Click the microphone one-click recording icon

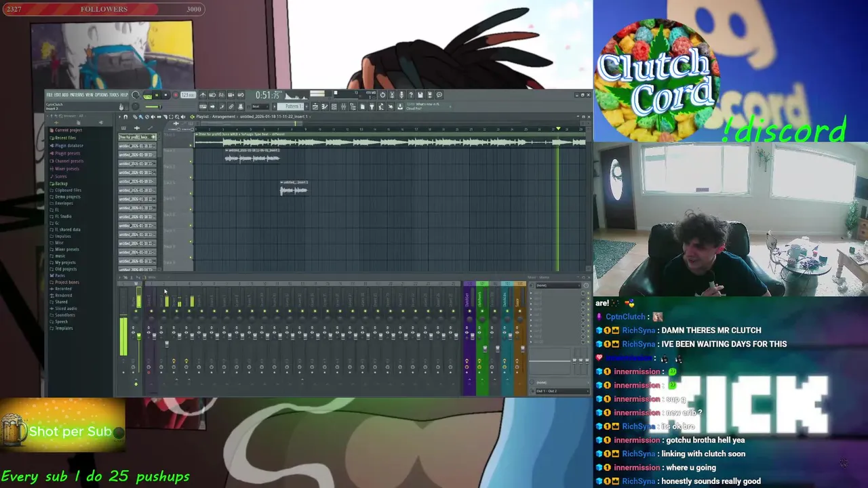(x=401, y=95)
